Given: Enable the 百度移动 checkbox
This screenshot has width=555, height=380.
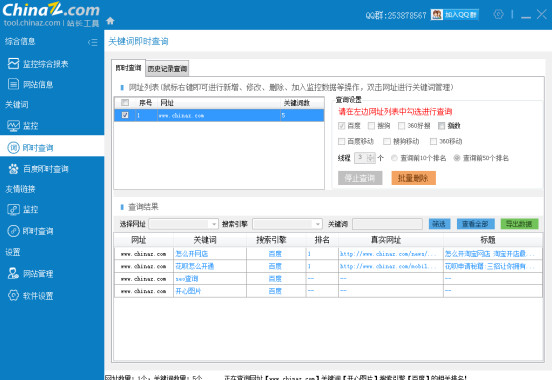Looking at the screenshot, I should pos(342,142).
